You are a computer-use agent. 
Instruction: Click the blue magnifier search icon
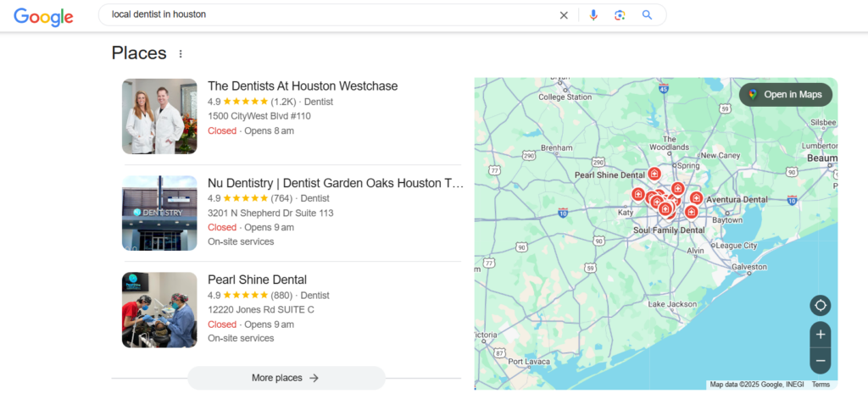pos(647,15)
